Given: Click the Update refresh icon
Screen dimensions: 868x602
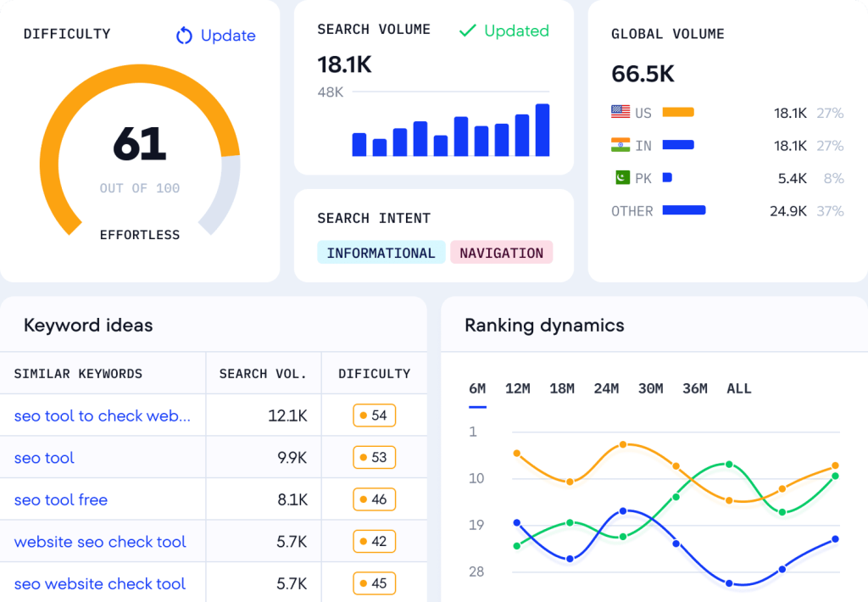Looking at the screenshot, I should click(x=184, y=36).
